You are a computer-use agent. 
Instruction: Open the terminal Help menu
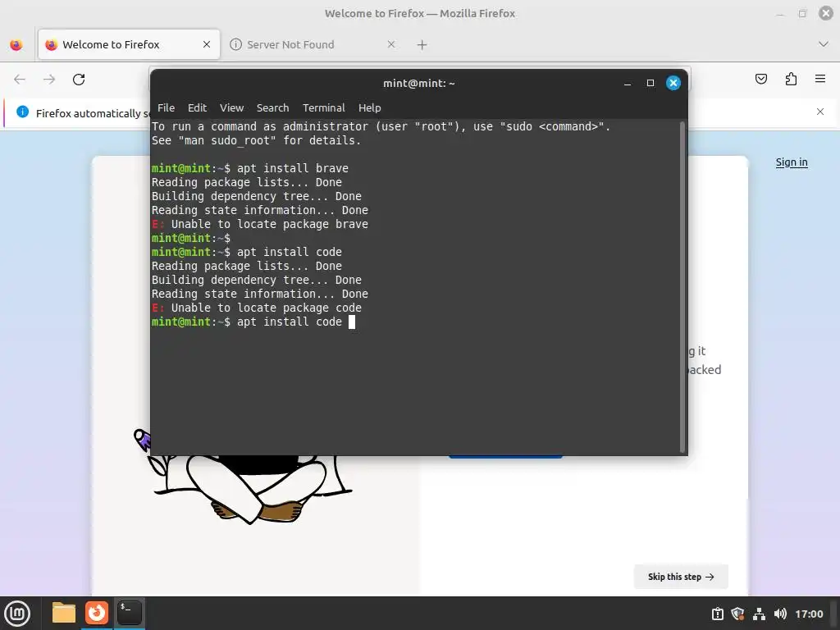[370, 107]
